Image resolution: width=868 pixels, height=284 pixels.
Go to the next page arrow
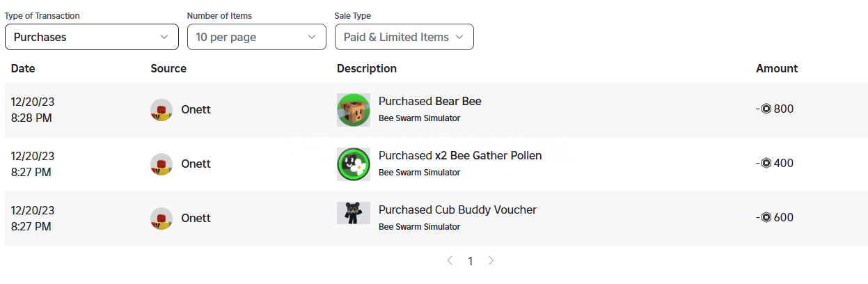point(491,260)
